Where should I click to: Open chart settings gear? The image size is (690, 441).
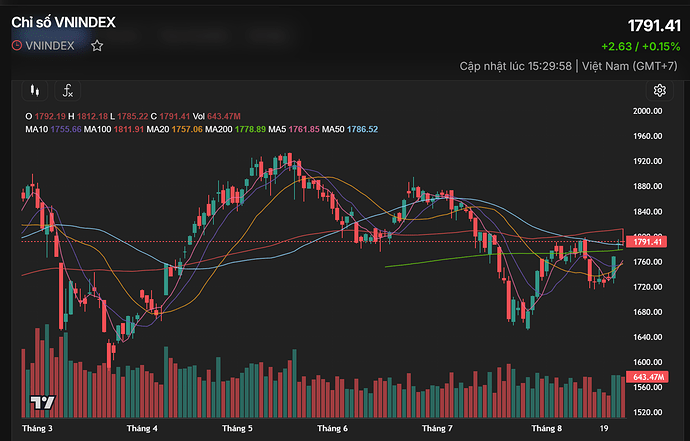[659, 91]
